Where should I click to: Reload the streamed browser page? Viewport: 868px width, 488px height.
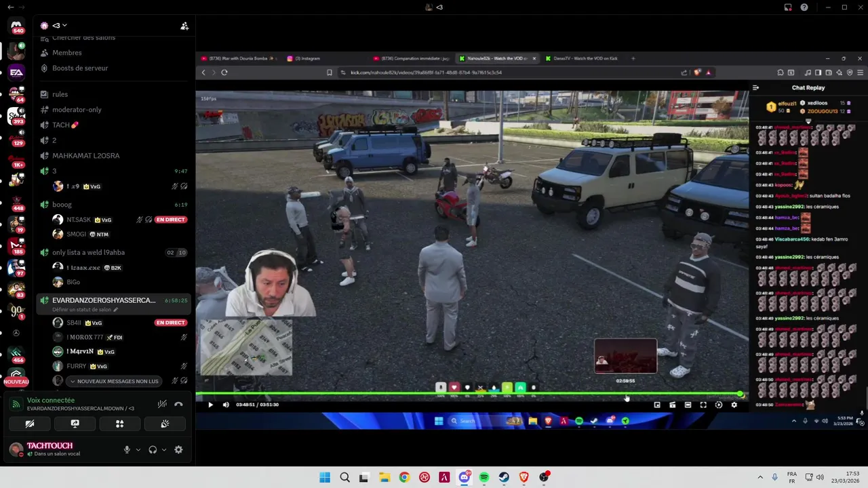tap(224, 73)
